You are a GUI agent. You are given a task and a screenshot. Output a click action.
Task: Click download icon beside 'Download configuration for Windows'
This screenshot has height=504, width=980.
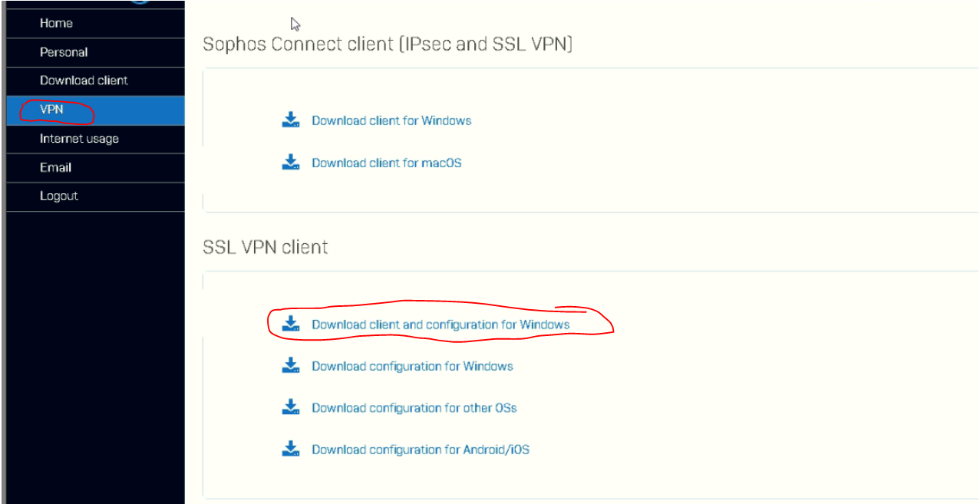(290, 365)
